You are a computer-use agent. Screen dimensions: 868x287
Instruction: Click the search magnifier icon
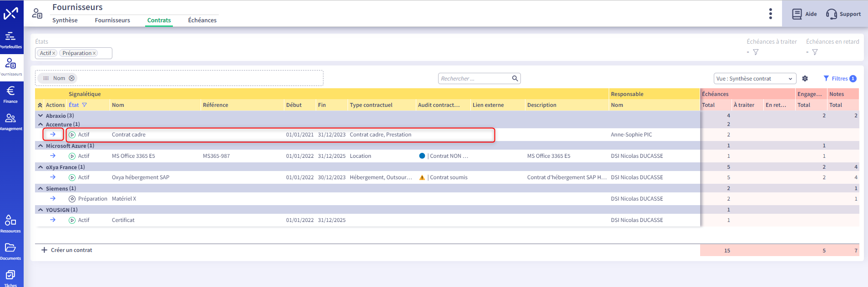[515, 78]
